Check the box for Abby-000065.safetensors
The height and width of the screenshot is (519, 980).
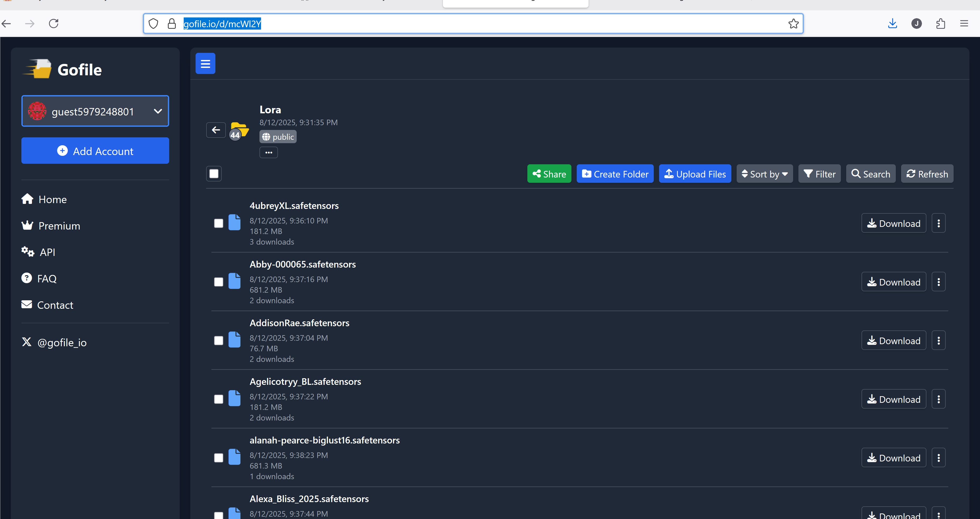[218, 282]
